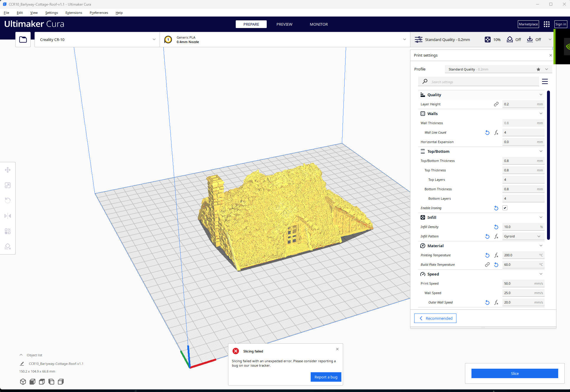Image resolution: width=570 pixels, height=392 pixels.
Task: Collapse the Speed settings section
Action: pos(541,274)
